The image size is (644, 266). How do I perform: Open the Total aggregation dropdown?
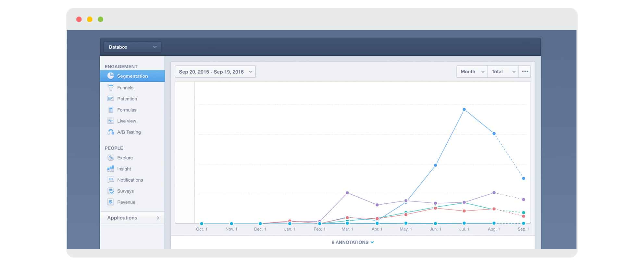pyautogui.click(x=503, y=72)
